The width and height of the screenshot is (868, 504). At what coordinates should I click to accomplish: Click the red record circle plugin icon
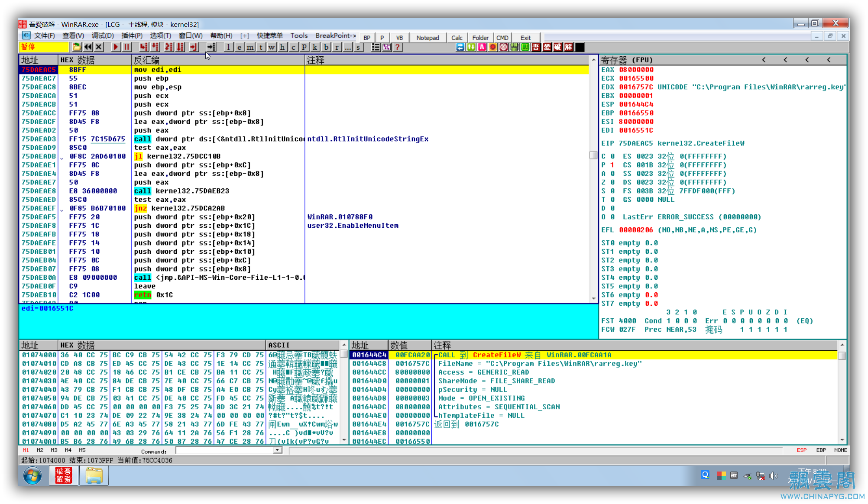492,47
